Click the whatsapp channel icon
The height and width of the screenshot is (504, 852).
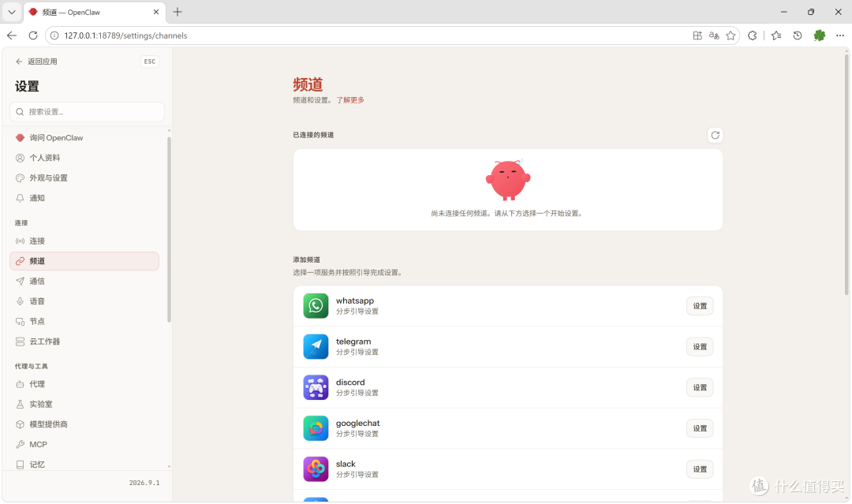point(316,306)
